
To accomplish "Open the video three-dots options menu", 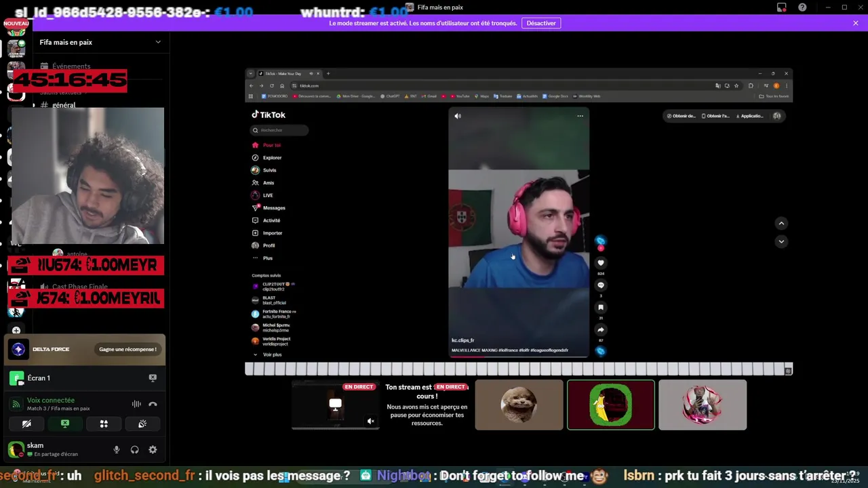I will click(580, 116).
